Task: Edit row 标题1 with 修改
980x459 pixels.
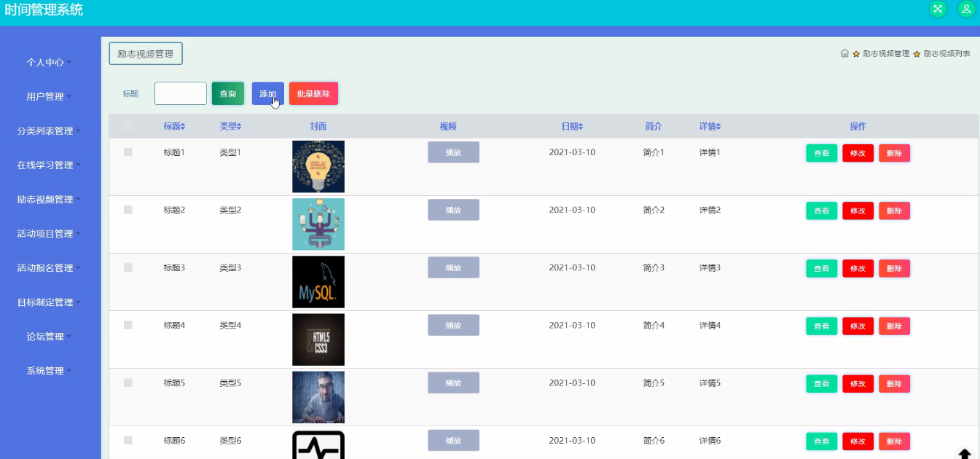Action: coord(858,153)
